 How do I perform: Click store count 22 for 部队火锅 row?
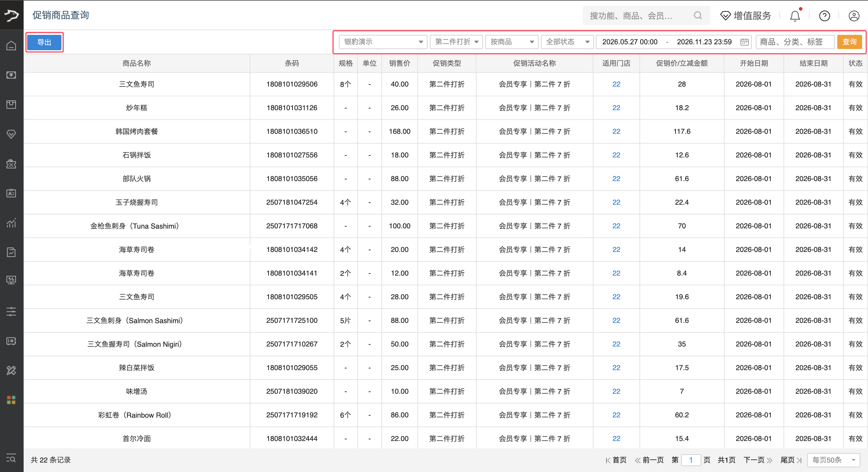pyautogui.click(x=616, y=179)
